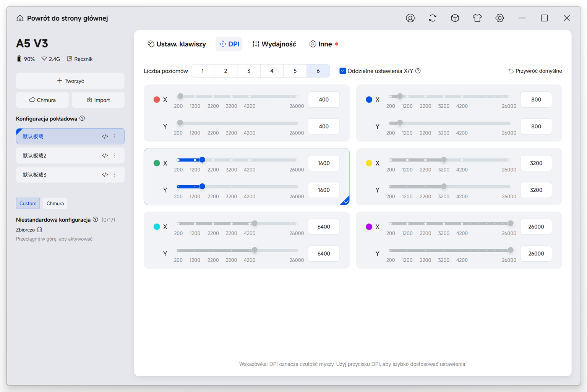Select the 默认板载2 onboard profile

[x=70, y=156]
